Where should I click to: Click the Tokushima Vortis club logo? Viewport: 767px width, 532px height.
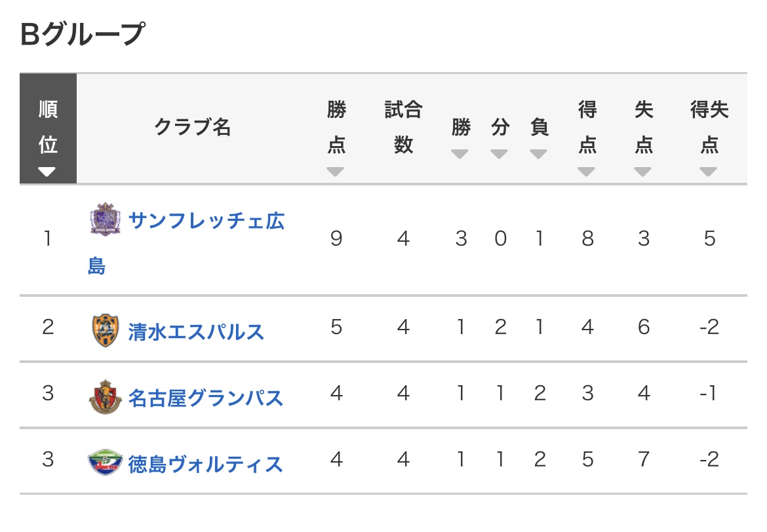pyautogui.click(x=106, y=463)
